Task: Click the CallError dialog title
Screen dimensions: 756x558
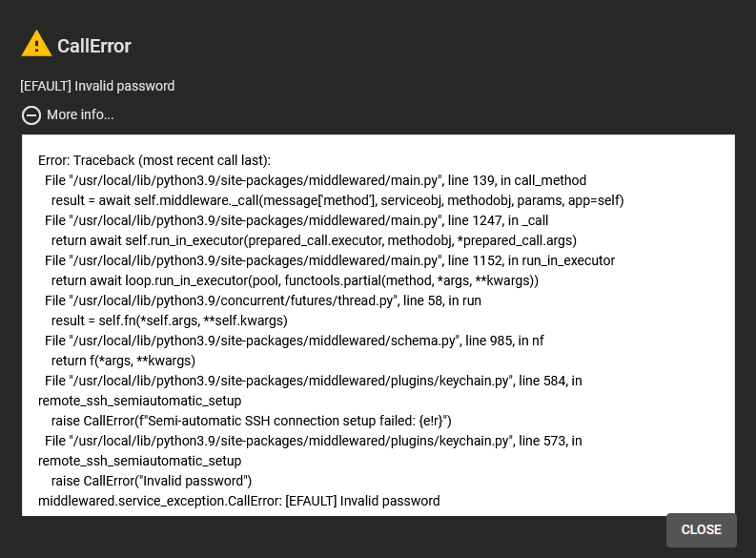Action: point(94,46)
